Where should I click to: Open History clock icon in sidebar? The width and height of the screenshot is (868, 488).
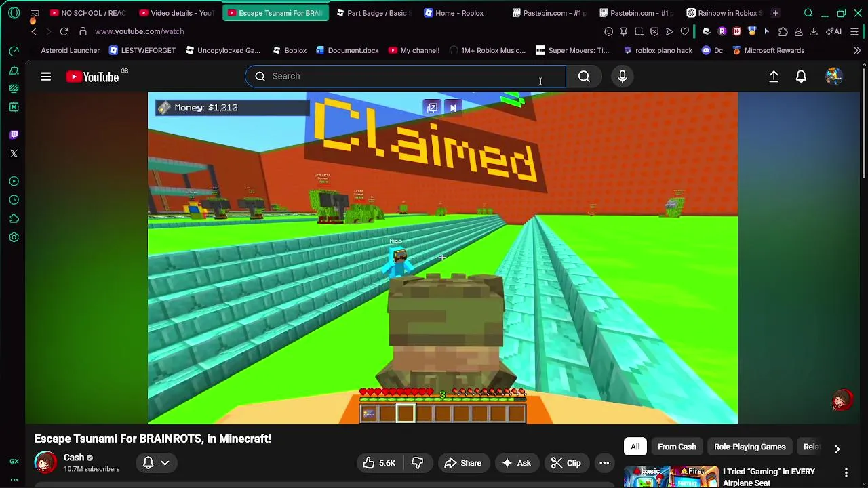coord(14,200)
